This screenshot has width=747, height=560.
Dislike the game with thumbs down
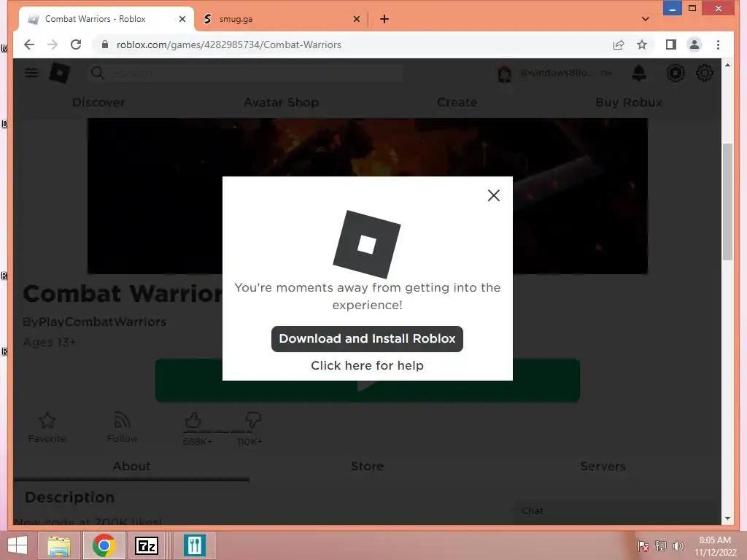[x=252, y=420]
